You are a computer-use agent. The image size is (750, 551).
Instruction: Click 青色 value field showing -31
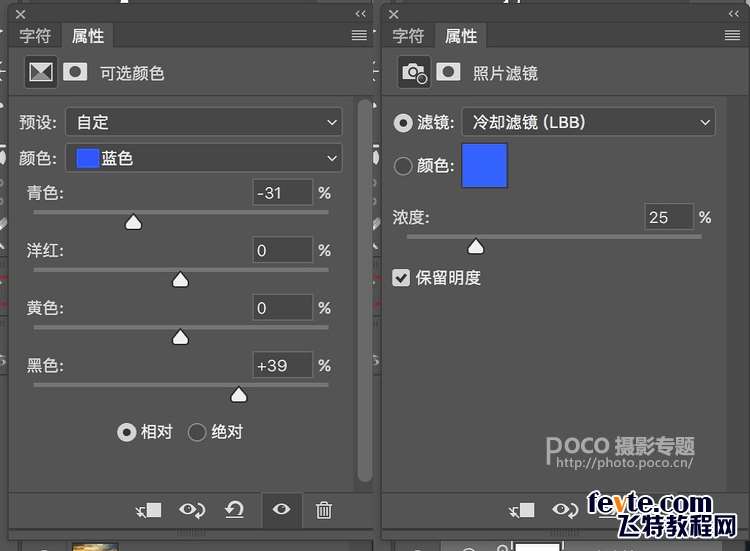[282, 193]
